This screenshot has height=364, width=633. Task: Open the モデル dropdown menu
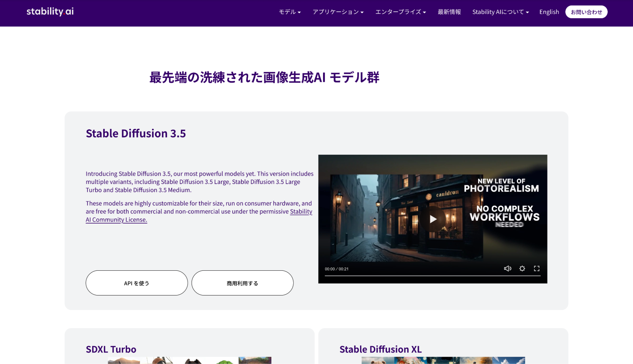290,12
